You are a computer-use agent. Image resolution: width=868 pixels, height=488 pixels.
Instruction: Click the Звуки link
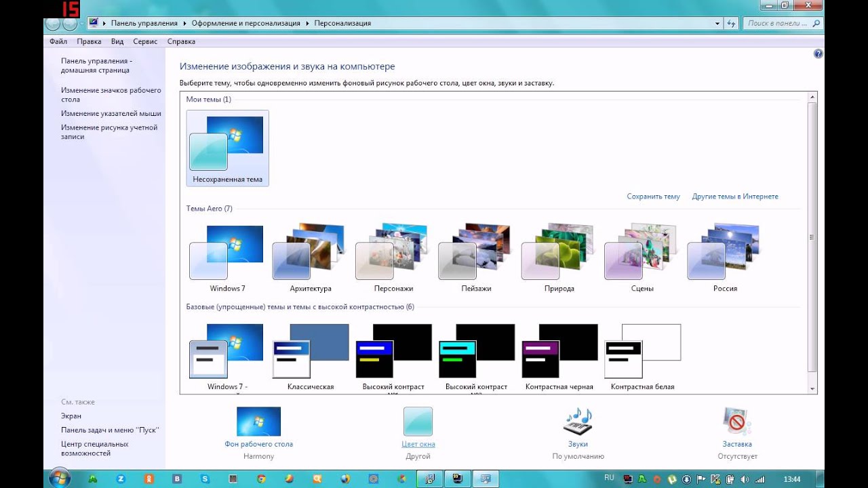(578, 445)
